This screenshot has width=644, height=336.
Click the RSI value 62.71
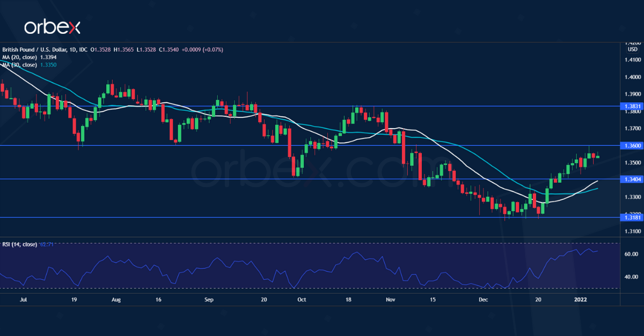pyautogui.click(x=46, y=245)
